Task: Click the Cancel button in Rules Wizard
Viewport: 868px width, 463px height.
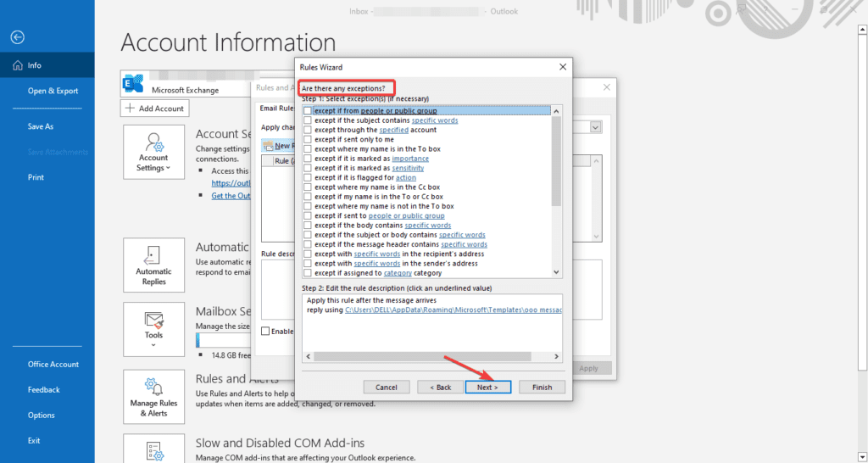Action: coord(387,388)
